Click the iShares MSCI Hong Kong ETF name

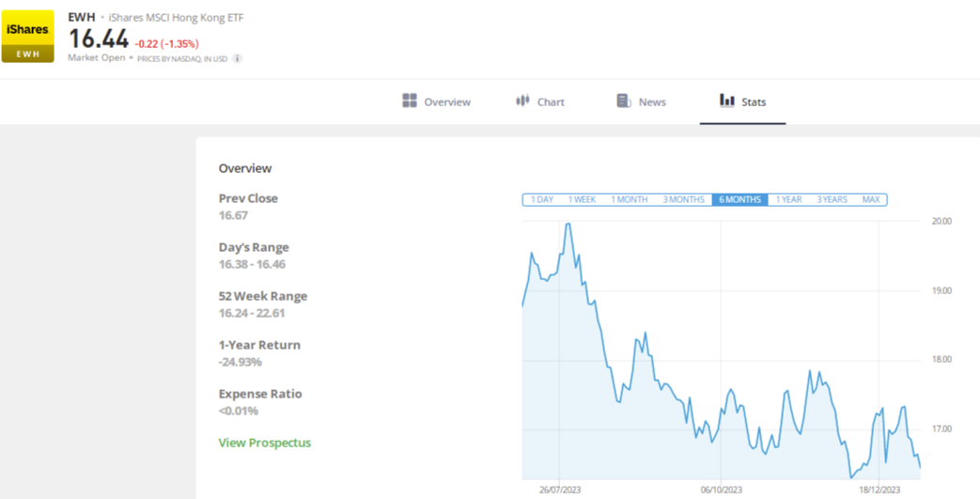tap(177, 18)
